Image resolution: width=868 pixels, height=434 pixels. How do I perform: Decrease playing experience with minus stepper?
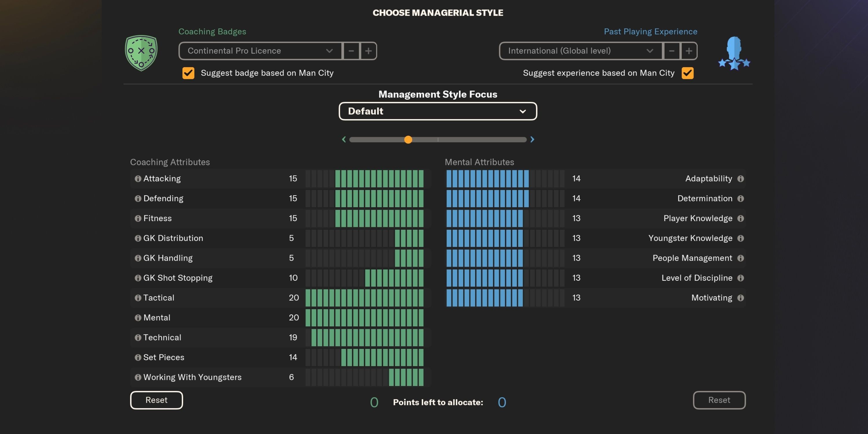[x=672, y=51]
